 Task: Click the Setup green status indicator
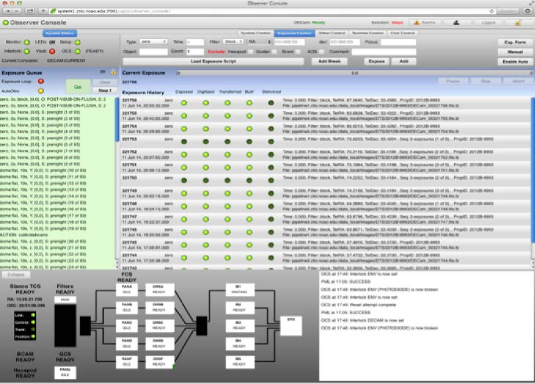click(x=78, y=42)
